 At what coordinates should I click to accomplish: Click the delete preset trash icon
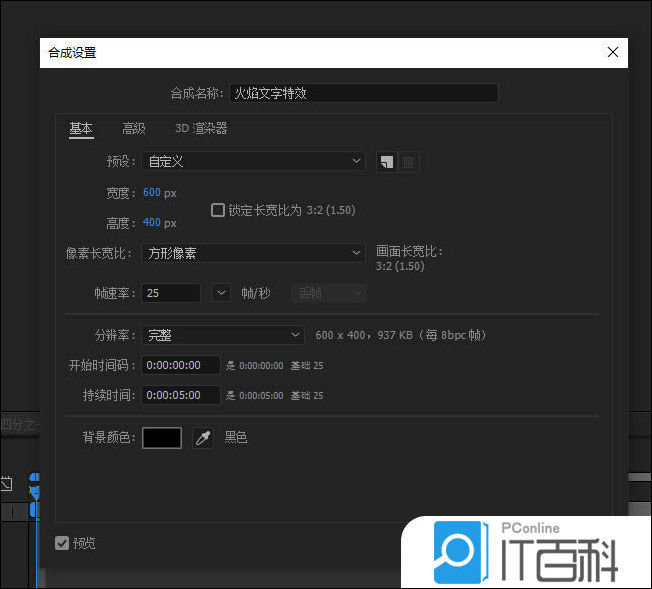(x=409, y=162)
